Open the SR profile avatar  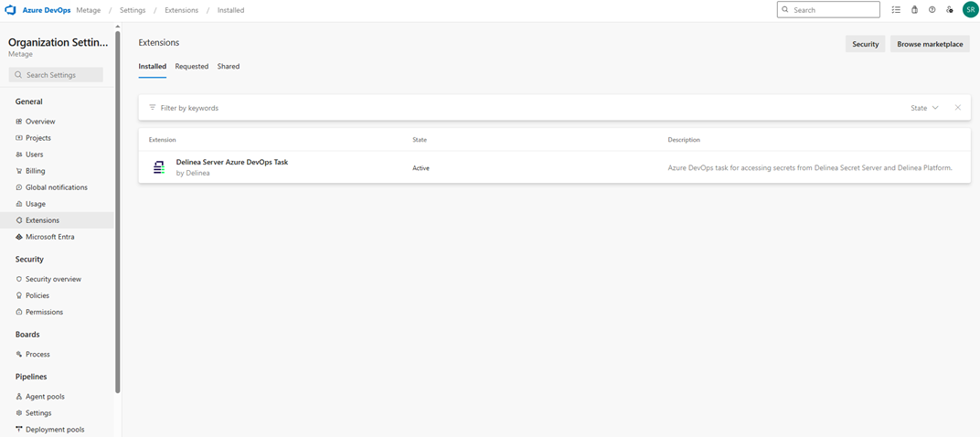click(x=970, y=10)
